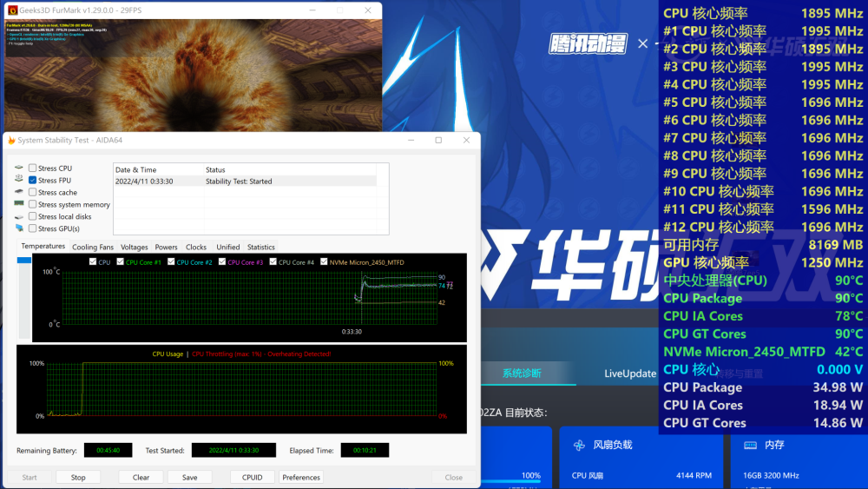The image size is (868, 489).
Task: Maximize the AIDA64 System Stability Test window
Action: [x=438, y=140]
